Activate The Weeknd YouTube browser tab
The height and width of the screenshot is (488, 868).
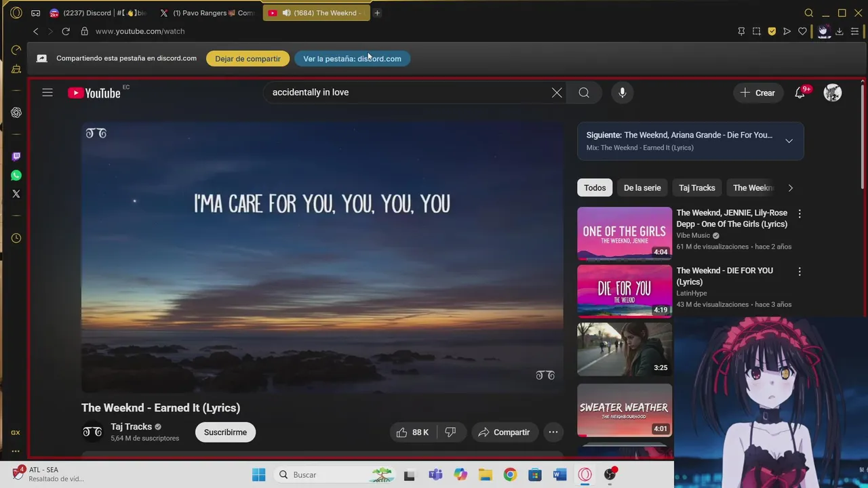point(317,13)
